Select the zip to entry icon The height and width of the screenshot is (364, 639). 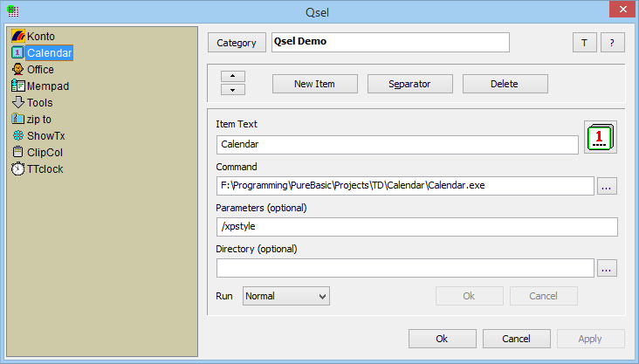coord(17,120)
